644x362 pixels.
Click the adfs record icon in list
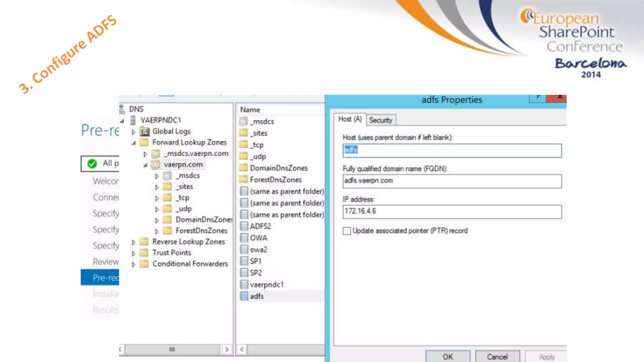click(x=244, y=296)
